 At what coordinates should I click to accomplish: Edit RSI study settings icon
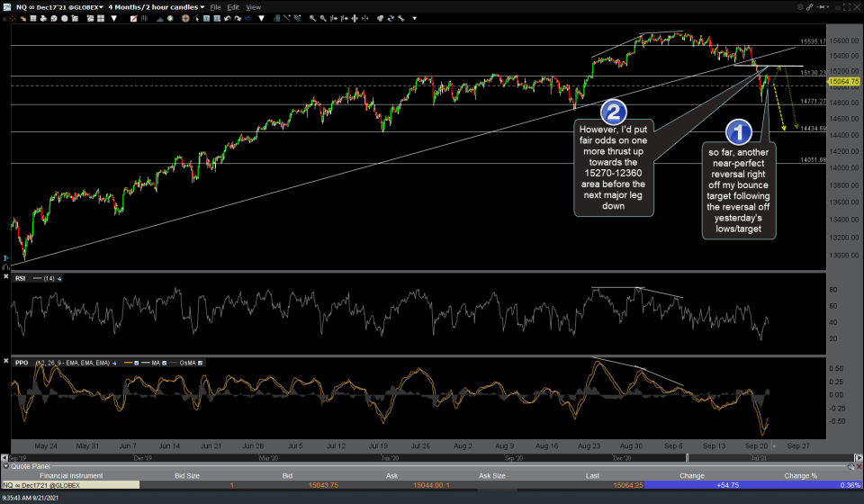(59, 279)
